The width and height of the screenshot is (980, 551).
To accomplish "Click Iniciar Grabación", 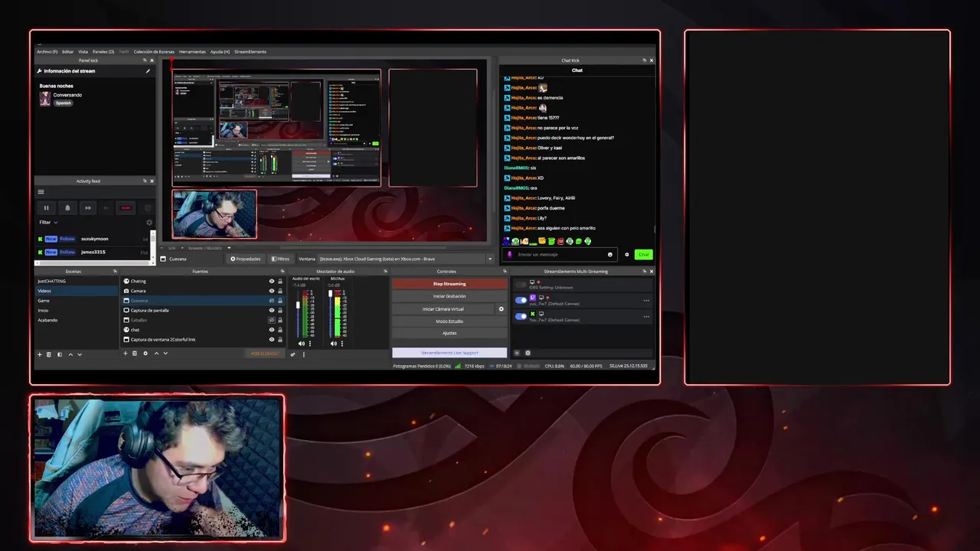I will [x=449, y=296].
